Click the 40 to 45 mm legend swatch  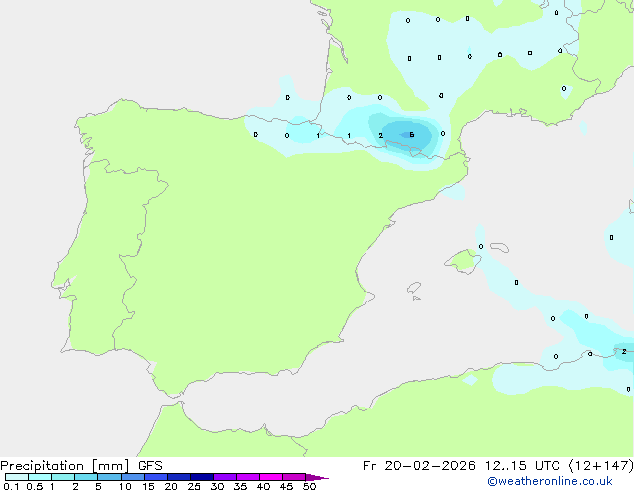click(271, 477)
